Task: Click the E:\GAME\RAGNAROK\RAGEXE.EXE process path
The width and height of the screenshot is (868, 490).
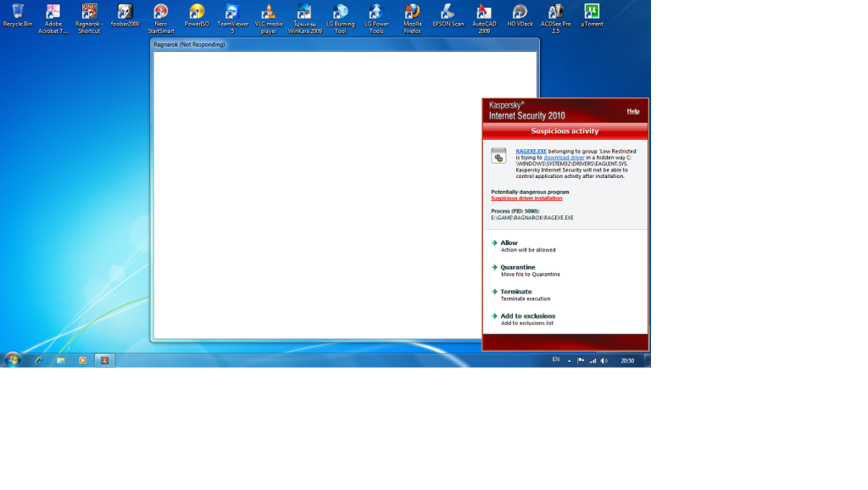Action: click(532, 218)
